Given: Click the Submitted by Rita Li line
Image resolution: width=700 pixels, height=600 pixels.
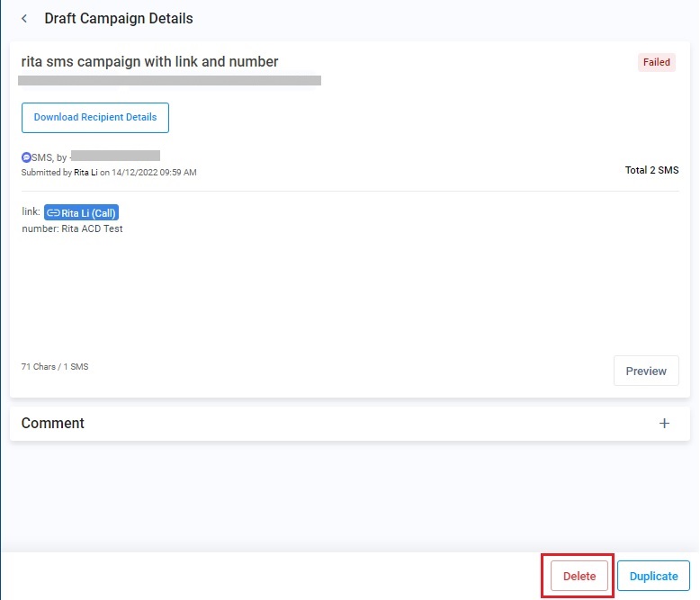Looking at the screenshot, I should click(x=108, y=172).
